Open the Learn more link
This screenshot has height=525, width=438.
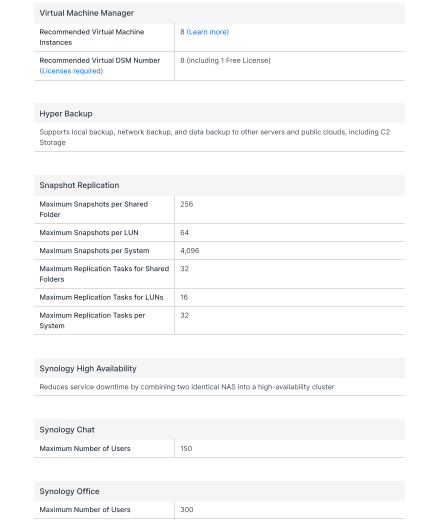[208, 32]
